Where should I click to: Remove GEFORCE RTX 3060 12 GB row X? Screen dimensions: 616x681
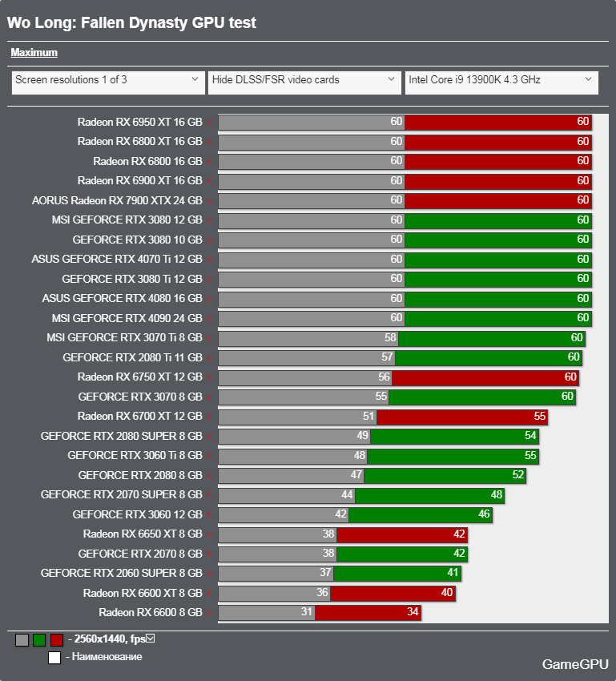tap(208, 515)
